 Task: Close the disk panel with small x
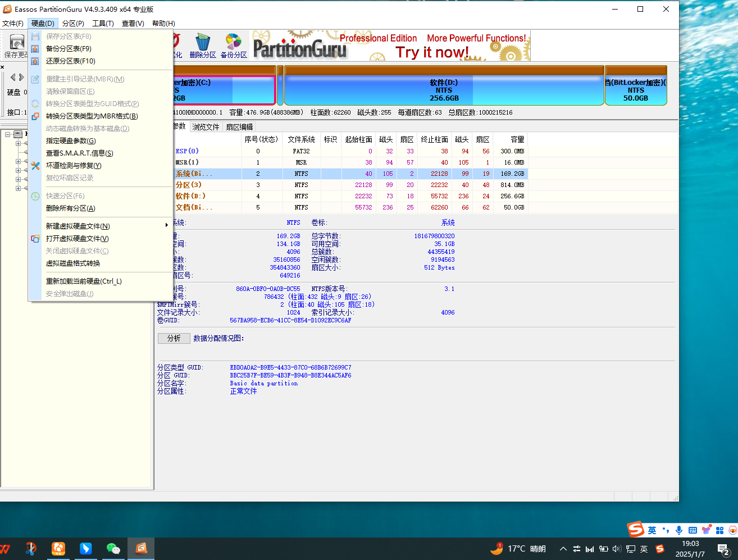point(2,67)
